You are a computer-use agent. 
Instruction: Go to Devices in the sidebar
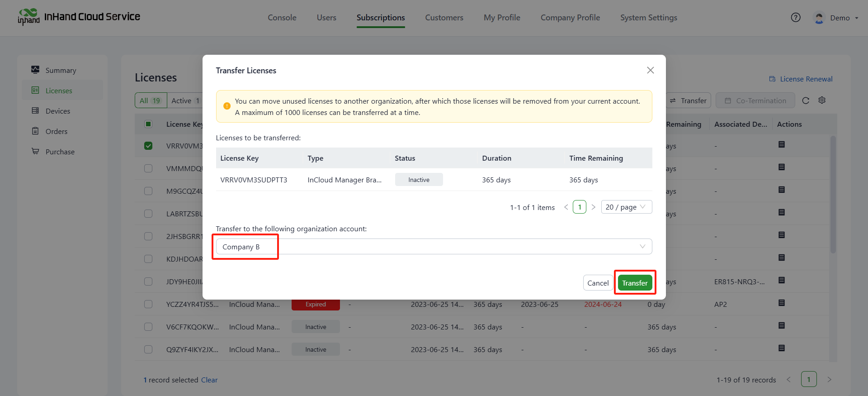tap(57, 111)
